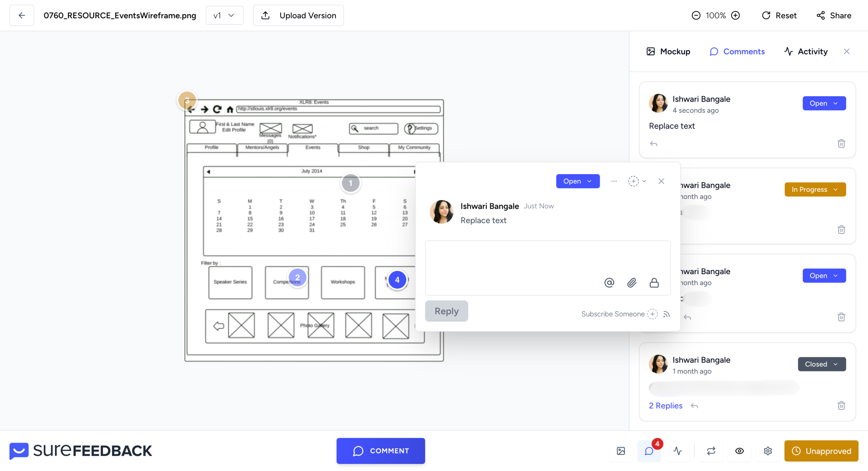Open the bottom toolbar settings gear
Screen dimensions: 868x471
click(768, 451)
